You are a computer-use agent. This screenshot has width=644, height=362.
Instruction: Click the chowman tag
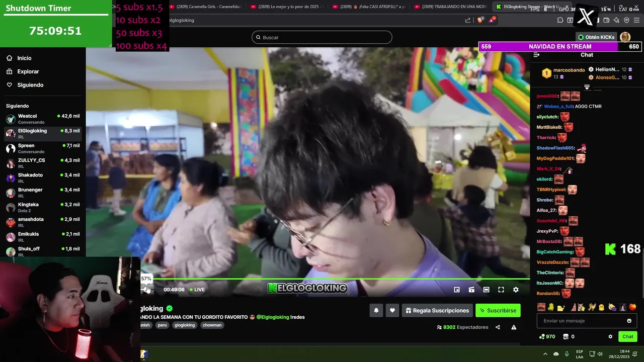coord(212,325)
